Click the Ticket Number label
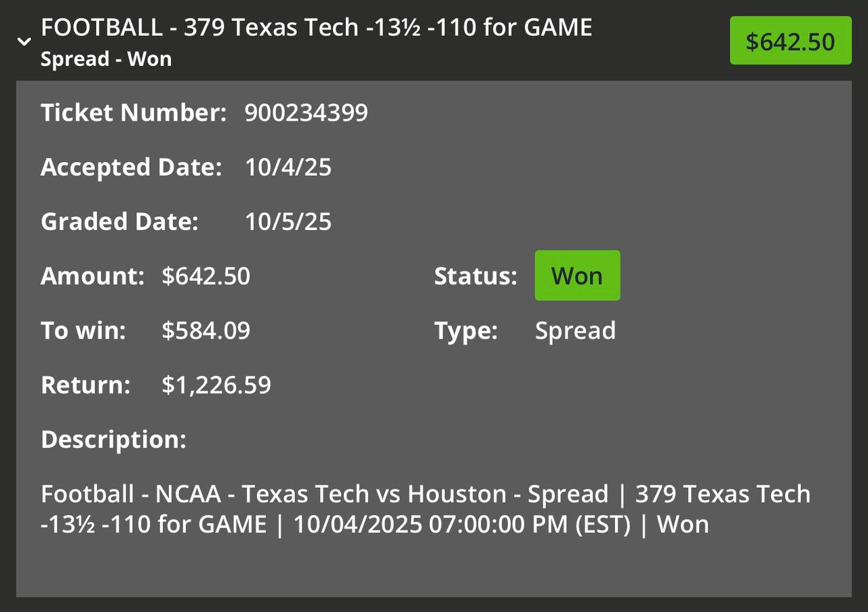Image resolution: width=868 pixels, height=612 pixels. click(134, 113)
